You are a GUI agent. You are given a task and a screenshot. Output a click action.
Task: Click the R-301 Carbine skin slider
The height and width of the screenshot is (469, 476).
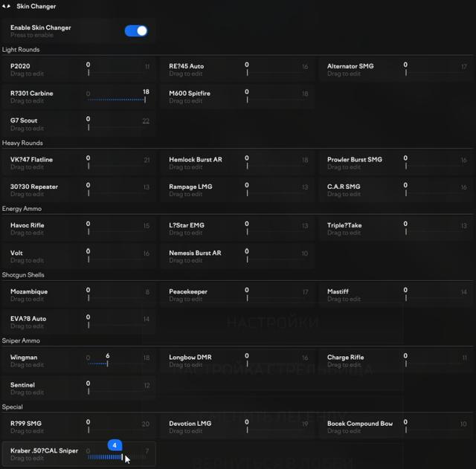coord(118,100)
